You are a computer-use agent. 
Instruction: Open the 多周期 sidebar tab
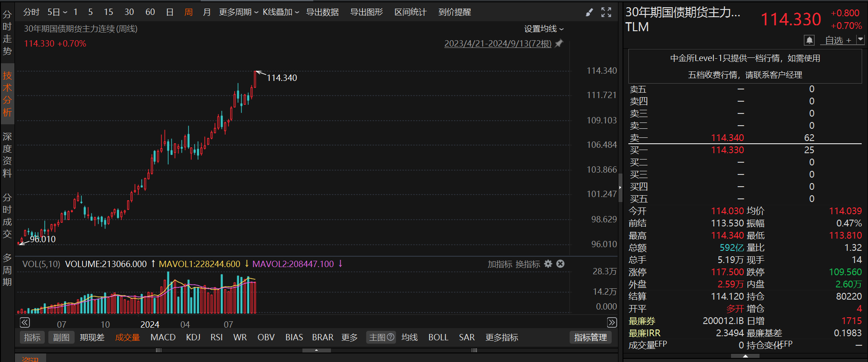(7, 270)
